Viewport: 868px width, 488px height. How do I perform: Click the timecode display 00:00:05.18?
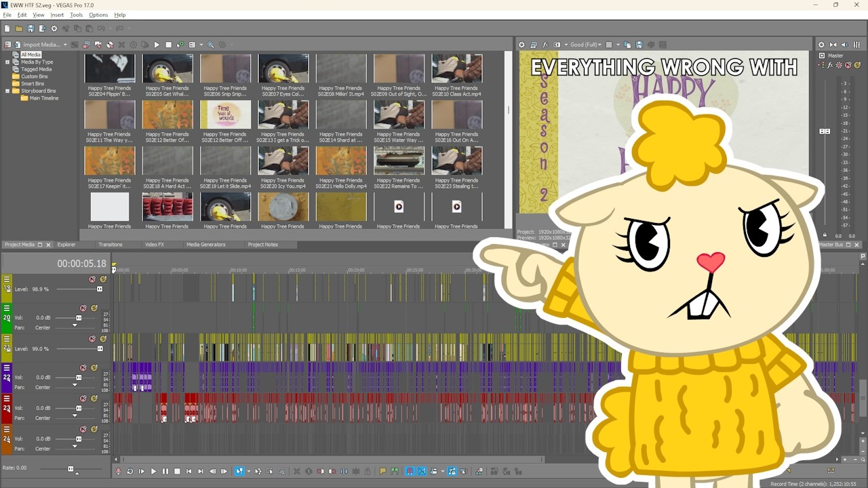pos(81,264)
